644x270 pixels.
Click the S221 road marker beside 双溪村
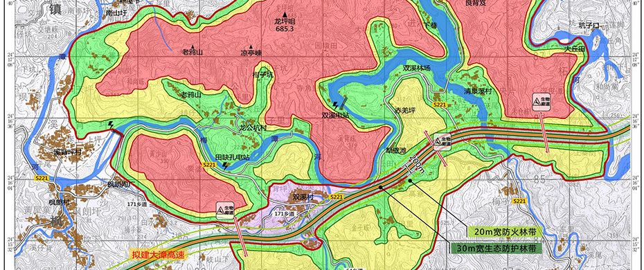(336, 197)
